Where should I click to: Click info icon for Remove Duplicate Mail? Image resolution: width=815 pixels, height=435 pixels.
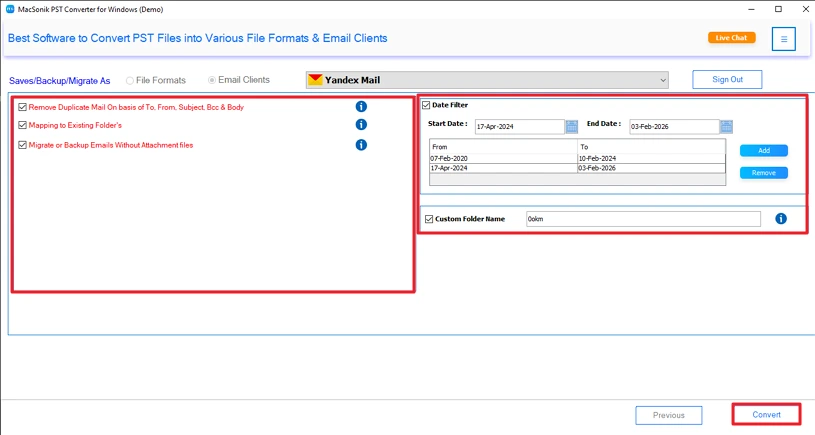[361, 107]
